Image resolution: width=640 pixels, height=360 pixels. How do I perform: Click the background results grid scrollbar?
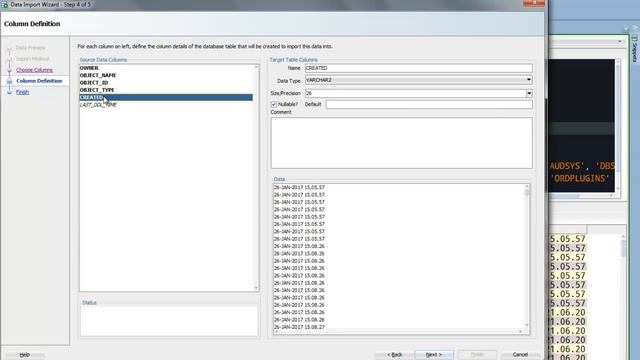point(623,296)
